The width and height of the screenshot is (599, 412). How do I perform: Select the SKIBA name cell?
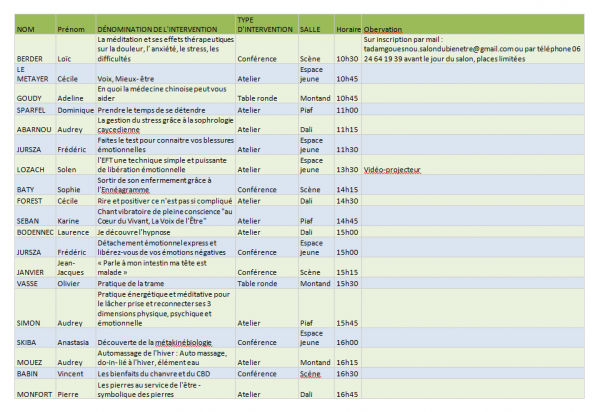coord(35,338)
